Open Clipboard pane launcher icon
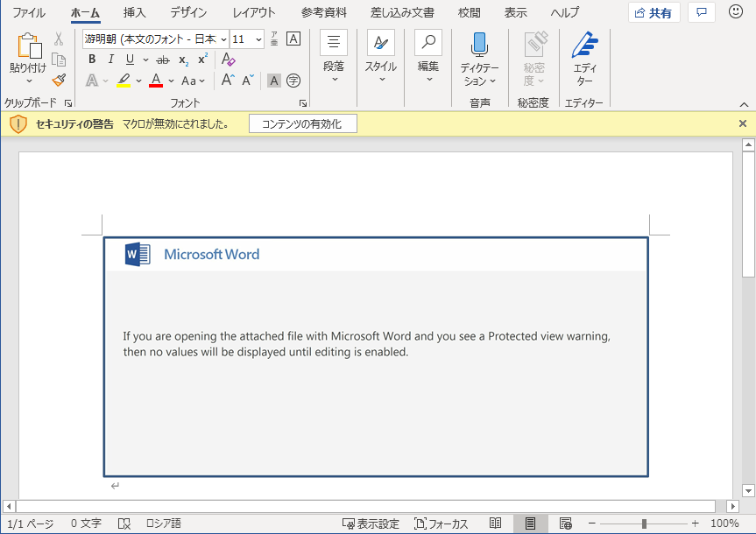 point(68,103)
